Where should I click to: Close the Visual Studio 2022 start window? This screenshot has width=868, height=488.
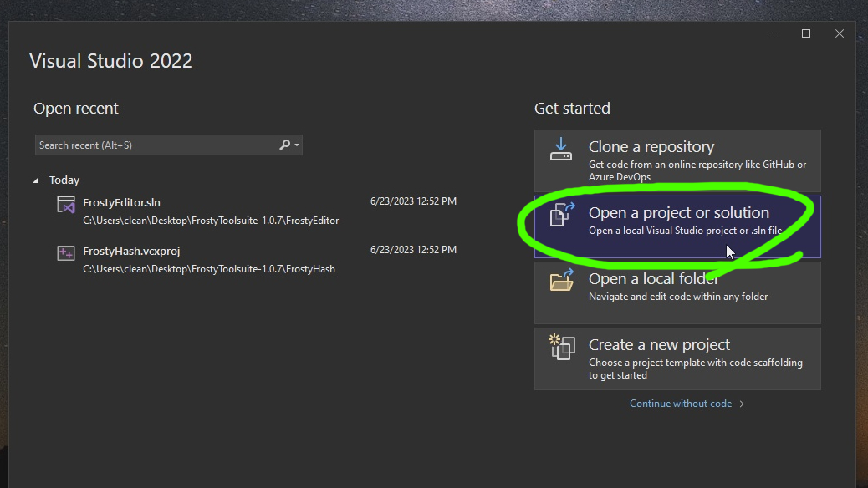(840, 33)
